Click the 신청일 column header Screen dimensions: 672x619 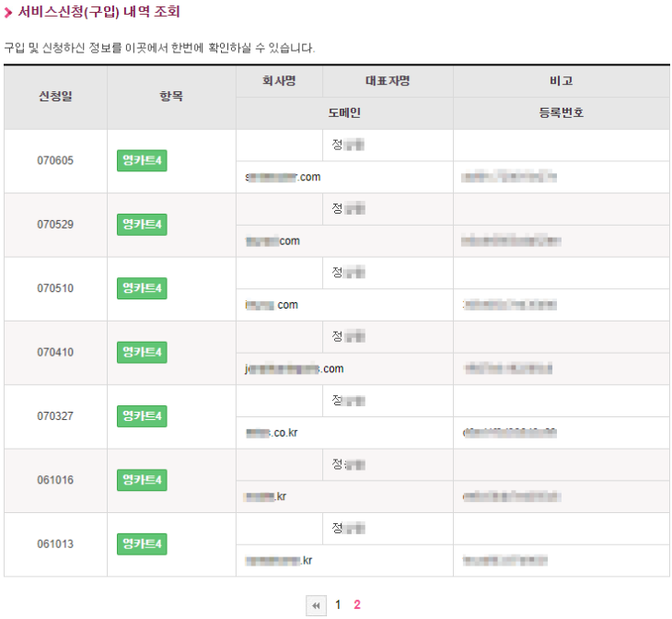(x=55, y=97)
